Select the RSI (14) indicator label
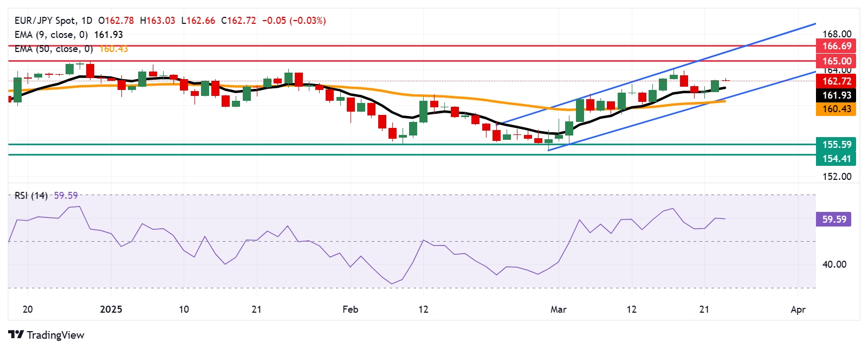 [31, 196]
